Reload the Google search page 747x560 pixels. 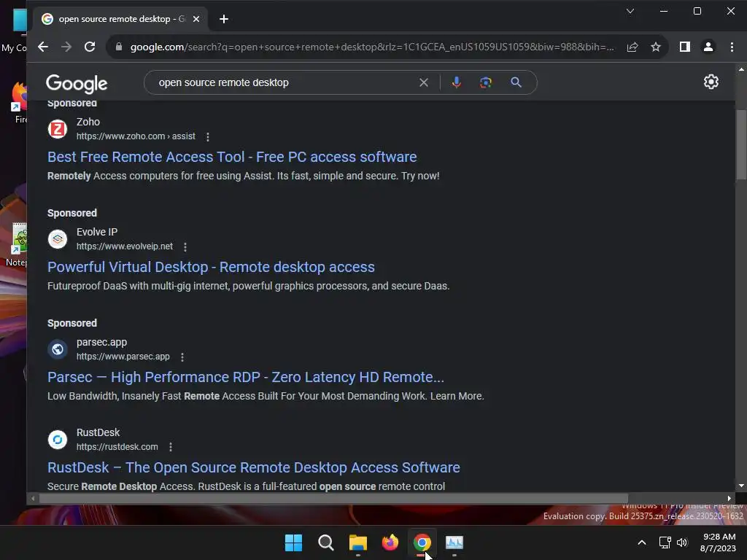90,47
